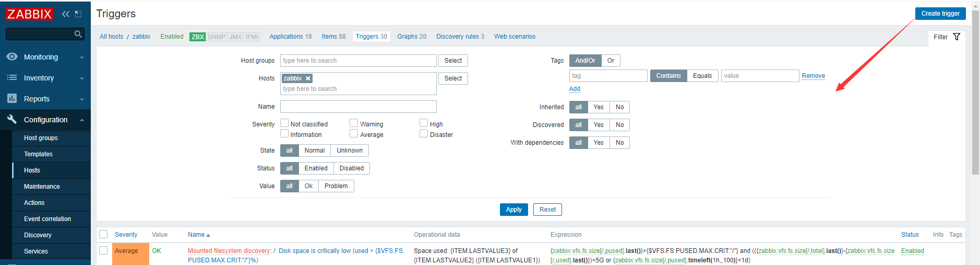The width and height of the screenshot is (980, 265).
Task: Open Maintenance in the sidebar
Action: coord(42,187)
